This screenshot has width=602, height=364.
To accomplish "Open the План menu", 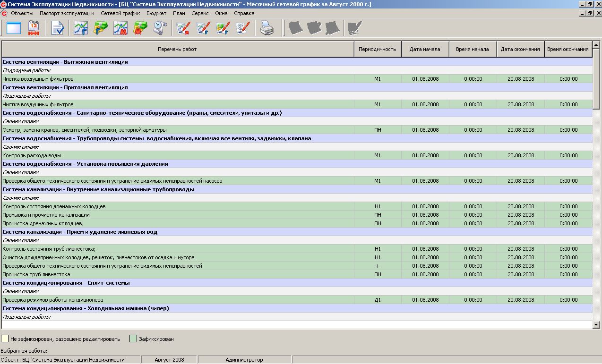I will click(179, 13).
